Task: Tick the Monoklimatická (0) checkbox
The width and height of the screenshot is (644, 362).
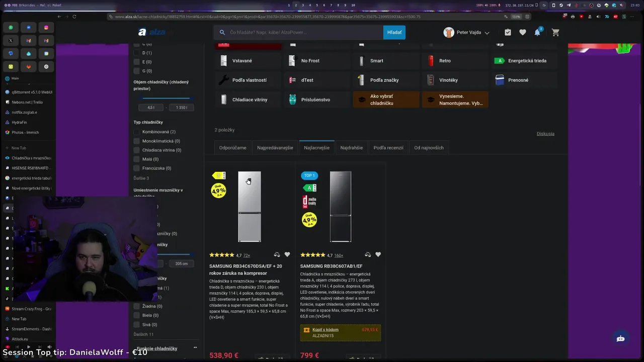Action: [x=136, y=141]
